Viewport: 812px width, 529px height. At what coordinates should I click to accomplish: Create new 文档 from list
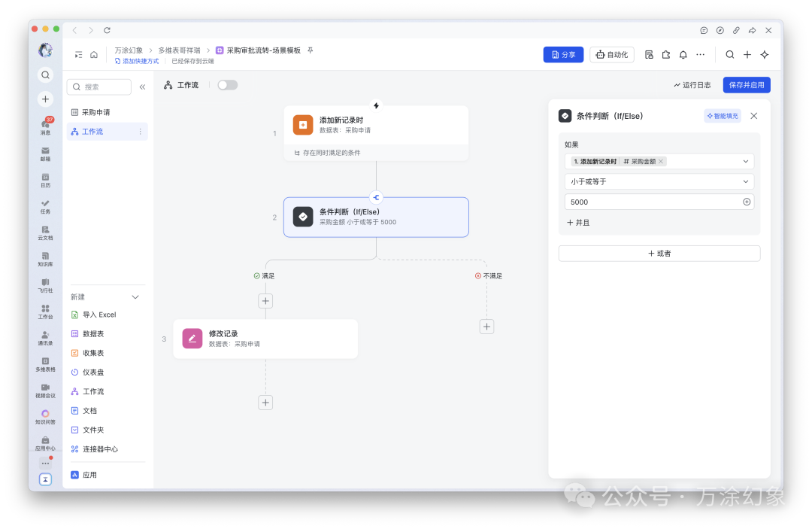coord(108,410)
